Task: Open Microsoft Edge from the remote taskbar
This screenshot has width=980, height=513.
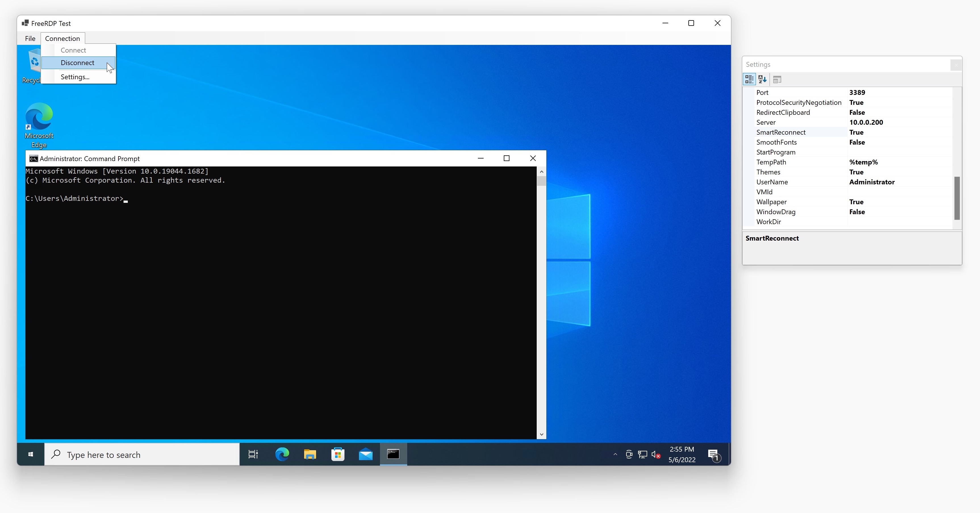Action: point(282,454)
